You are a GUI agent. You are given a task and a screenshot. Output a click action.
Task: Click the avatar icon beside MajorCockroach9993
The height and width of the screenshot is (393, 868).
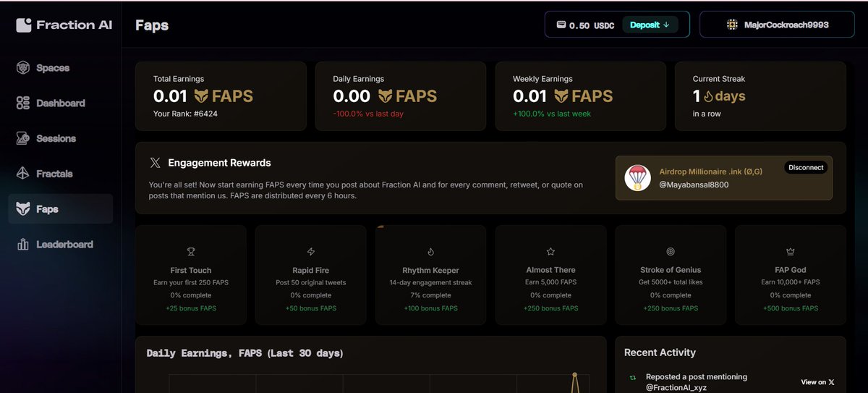(732, 25)
